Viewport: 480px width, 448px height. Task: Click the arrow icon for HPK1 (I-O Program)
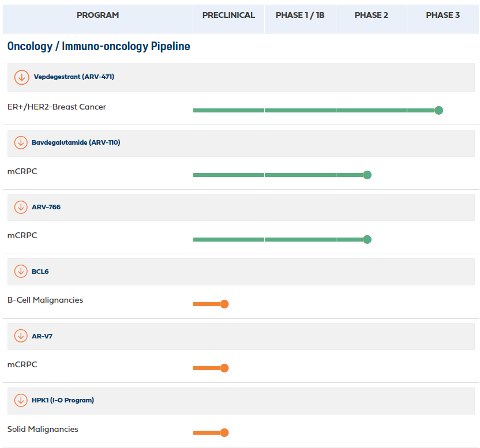coord(21,400)
